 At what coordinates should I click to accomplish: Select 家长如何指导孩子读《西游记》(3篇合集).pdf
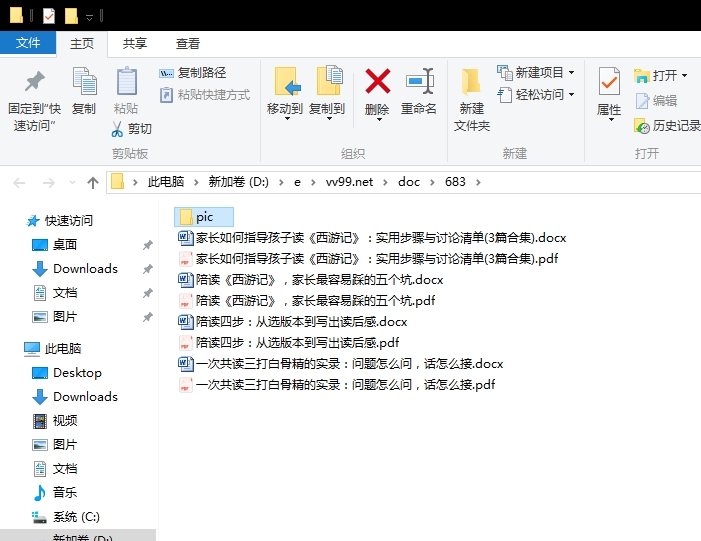click(x=368, y=259)
